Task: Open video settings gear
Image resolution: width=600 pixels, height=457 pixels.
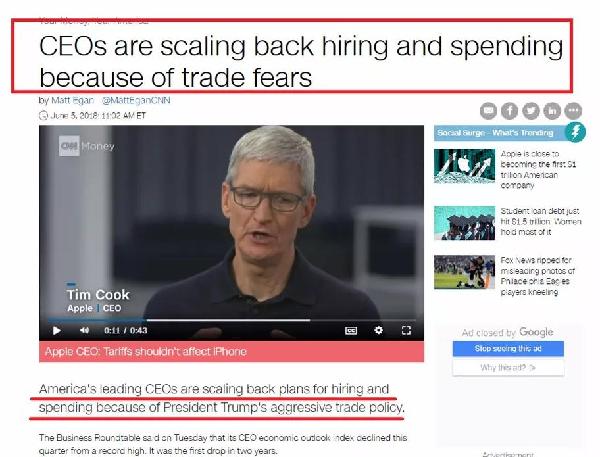Action: (378, 330)
